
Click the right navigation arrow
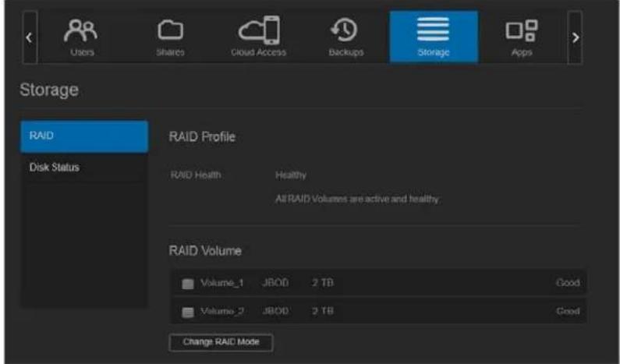575,37
